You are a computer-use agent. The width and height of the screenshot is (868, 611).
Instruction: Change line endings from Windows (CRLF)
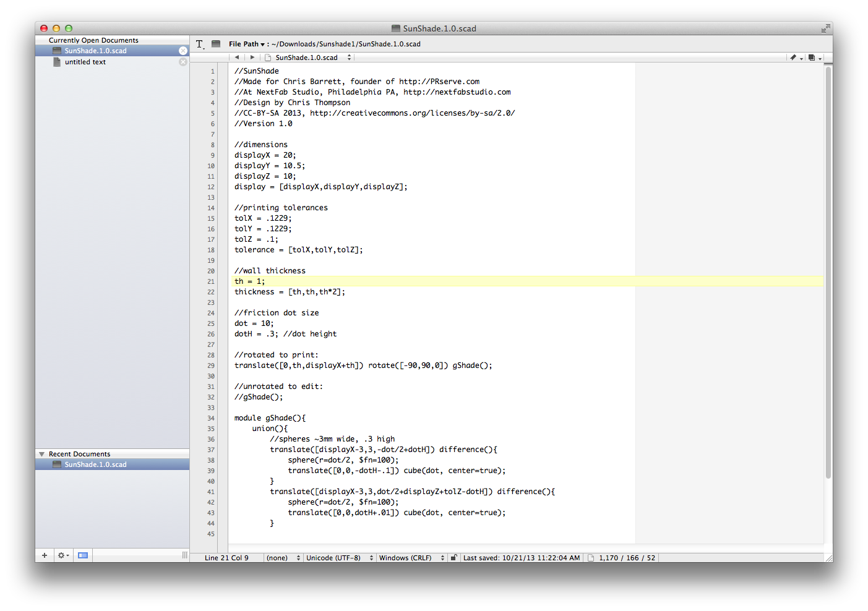411,558
